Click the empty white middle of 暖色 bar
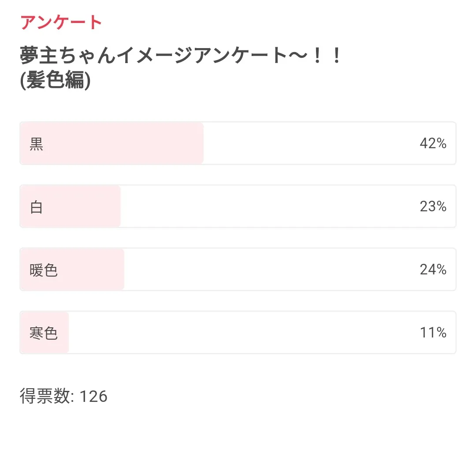476x461 pixels. click(270, 270)
